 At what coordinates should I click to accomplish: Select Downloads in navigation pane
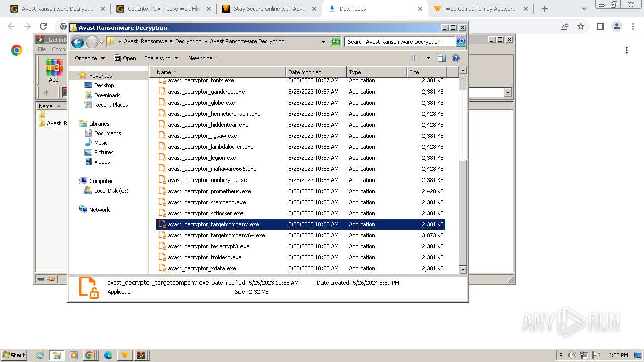[107, 95]
